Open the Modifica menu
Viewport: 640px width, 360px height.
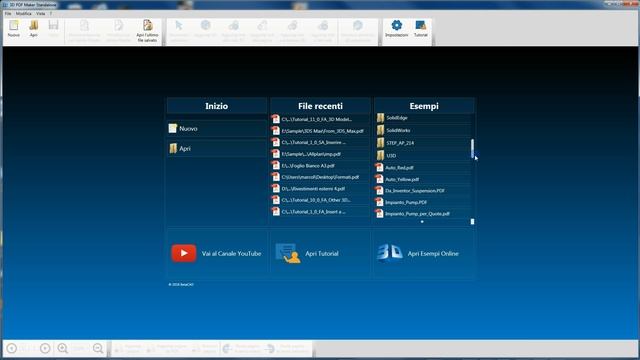tap(23, 13)
